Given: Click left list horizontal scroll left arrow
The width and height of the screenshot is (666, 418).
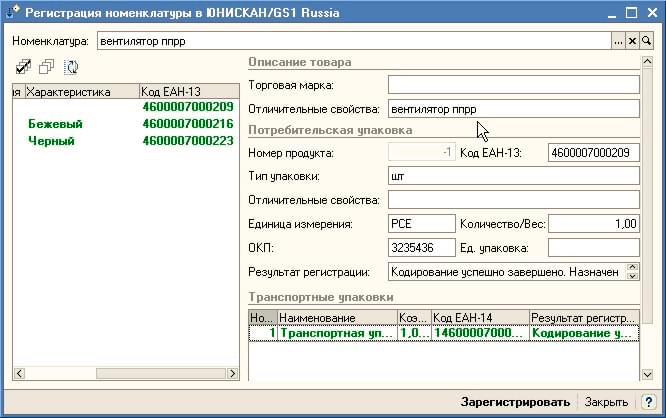Looking at the screenshot, I should coord(19,373).
